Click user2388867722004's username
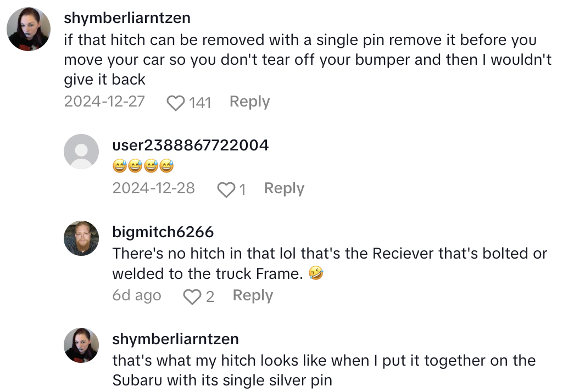 click(x=191, y=145)
